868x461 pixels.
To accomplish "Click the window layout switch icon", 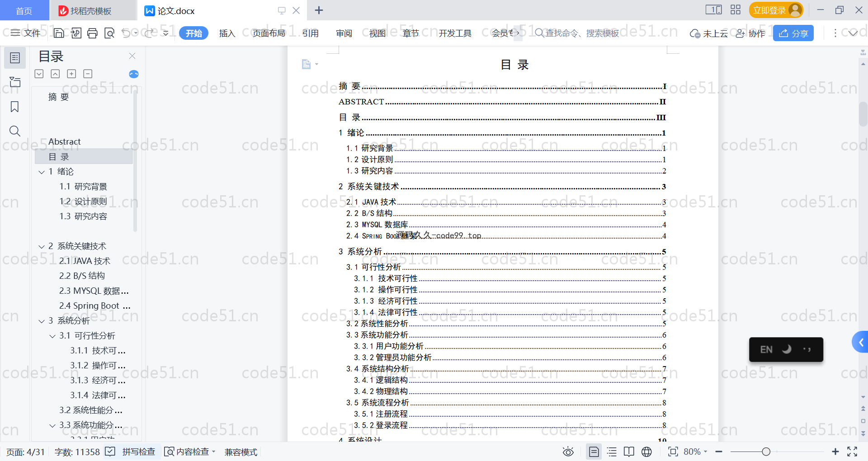I will [x=713, y=10].
